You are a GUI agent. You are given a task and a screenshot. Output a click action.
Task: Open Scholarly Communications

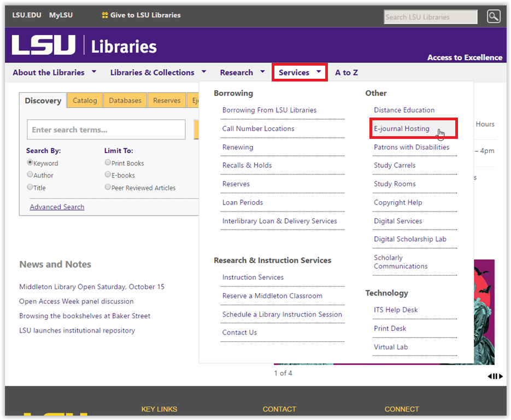[x=401, y=262]
